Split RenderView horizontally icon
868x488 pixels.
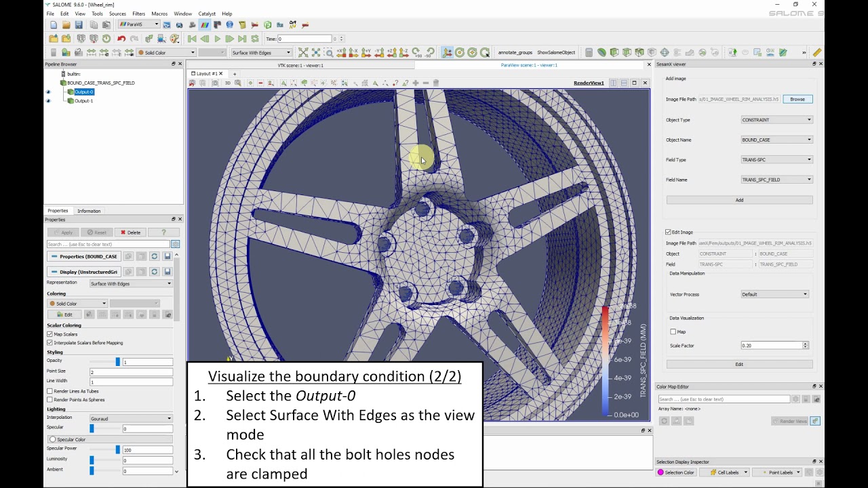[x=613, y=83]
